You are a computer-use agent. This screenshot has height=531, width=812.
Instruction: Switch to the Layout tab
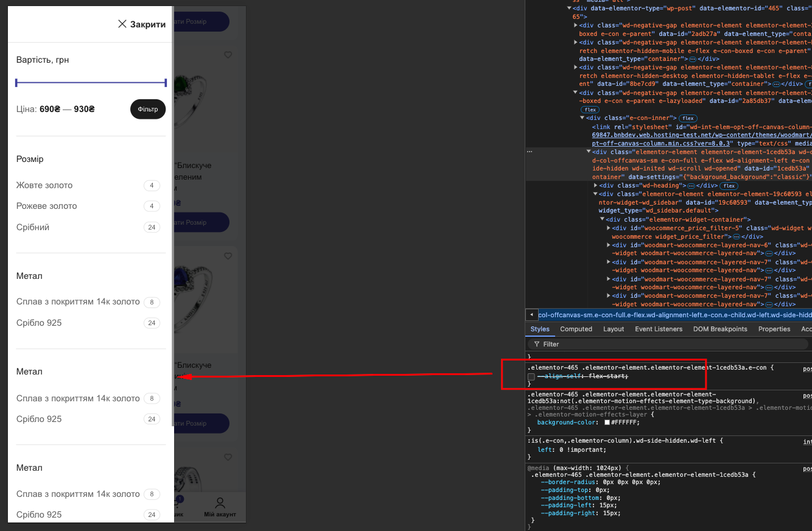[614, 329]
